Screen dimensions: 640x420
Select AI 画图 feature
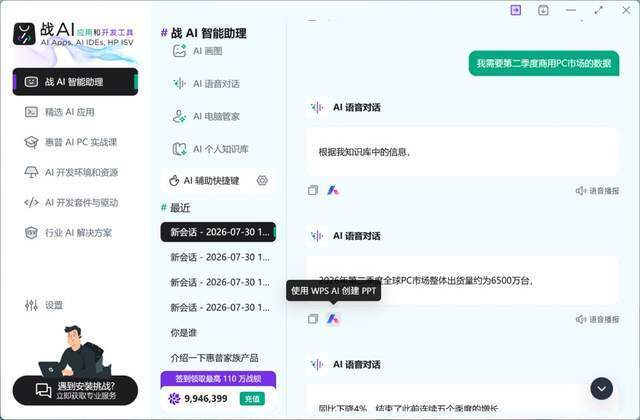coord(198,51)
